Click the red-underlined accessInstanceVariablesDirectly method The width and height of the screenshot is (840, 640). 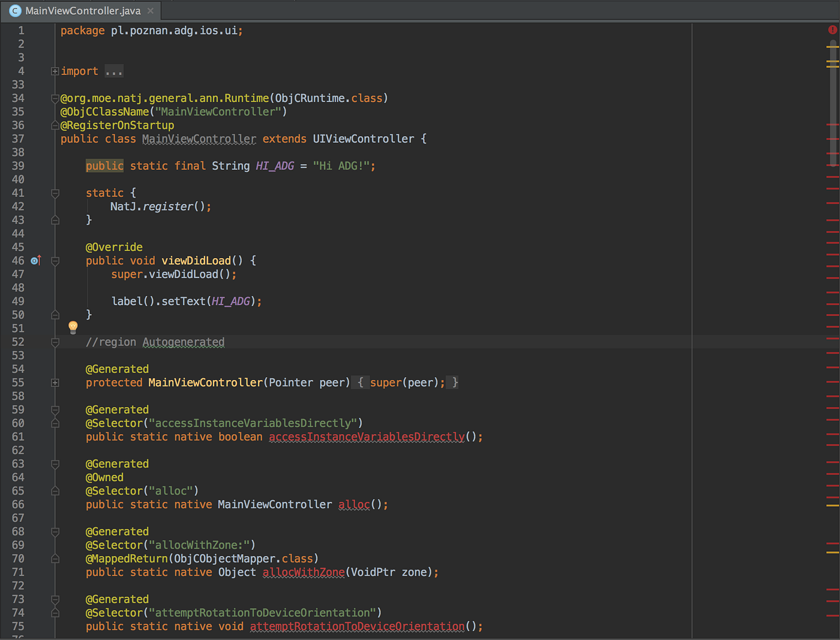367,437
